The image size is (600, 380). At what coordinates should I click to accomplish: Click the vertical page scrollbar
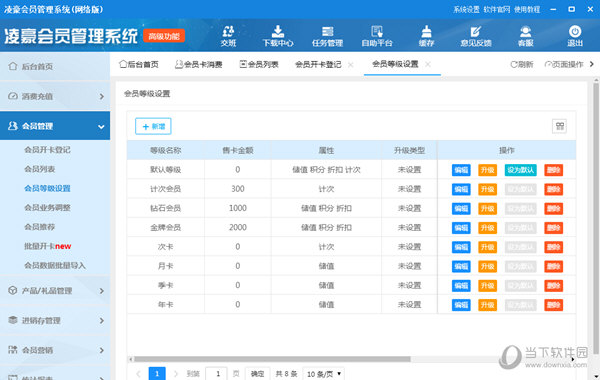coord(596,218)
